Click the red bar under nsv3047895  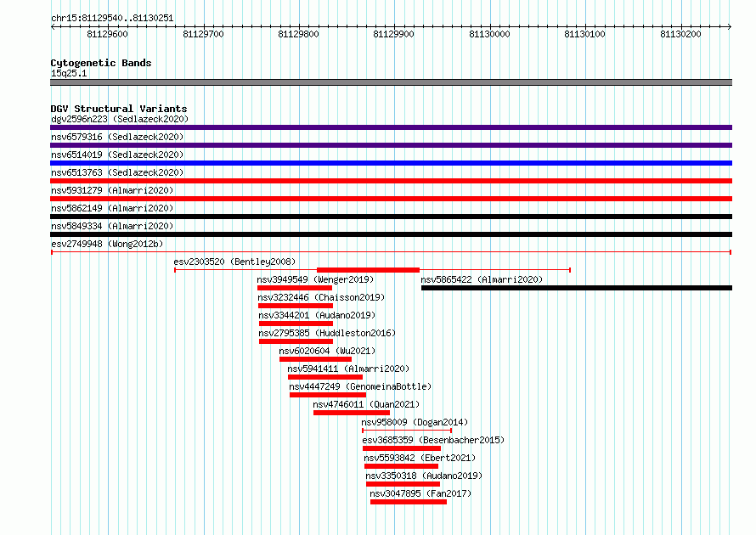pos(409,502)
